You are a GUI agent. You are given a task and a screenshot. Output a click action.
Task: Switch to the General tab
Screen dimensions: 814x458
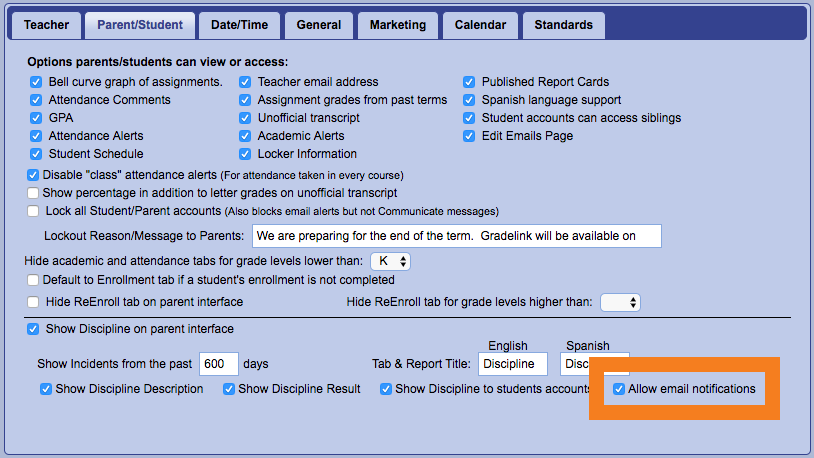tap(316, 24)
